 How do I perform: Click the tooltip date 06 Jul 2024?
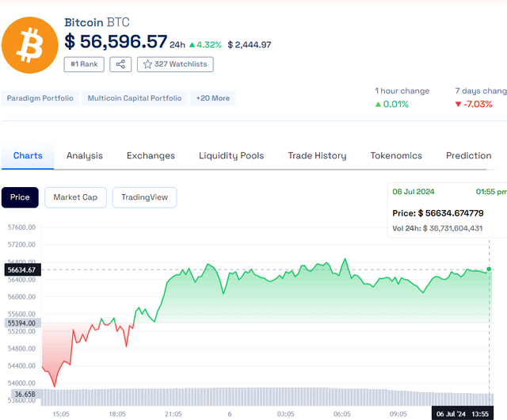[414, 192]
